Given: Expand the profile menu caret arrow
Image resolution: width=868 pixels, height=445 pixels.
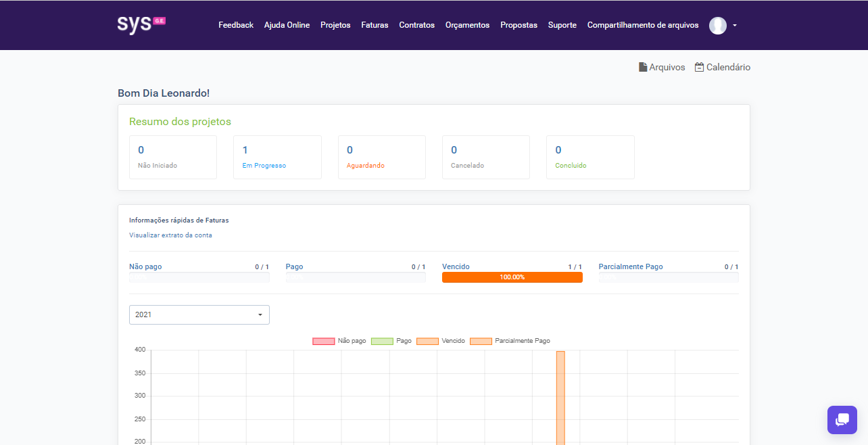Looking at the screenshot, I should 735,26.
